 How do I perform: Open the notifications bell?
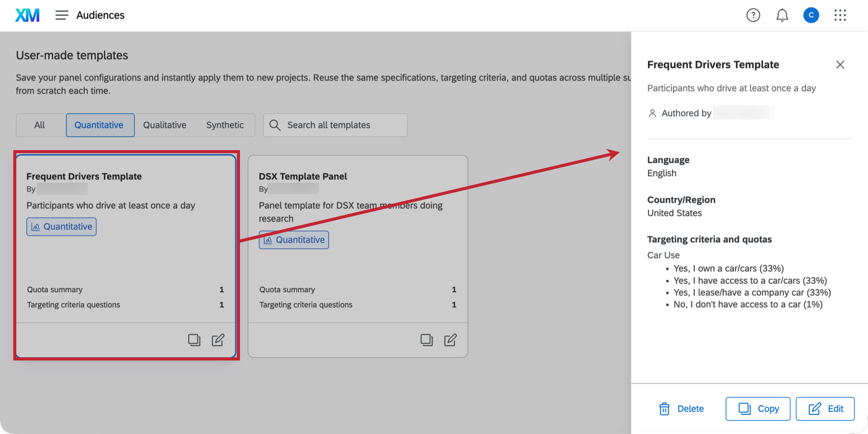(x=782, y=15)
